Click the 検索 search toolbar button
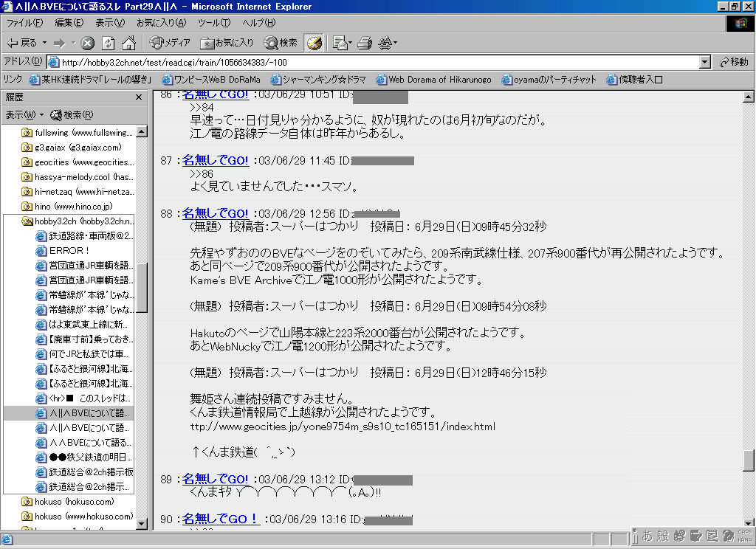 point(281,43)
